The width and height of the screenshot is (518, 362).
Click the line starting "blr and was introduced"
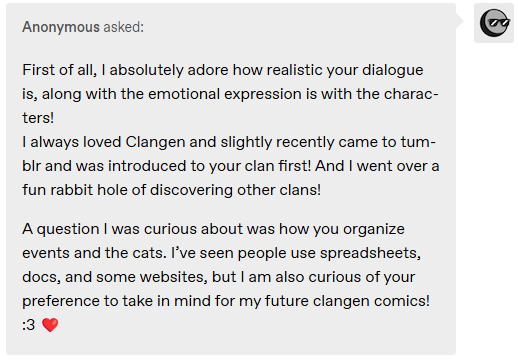click(x=231, y=166)
